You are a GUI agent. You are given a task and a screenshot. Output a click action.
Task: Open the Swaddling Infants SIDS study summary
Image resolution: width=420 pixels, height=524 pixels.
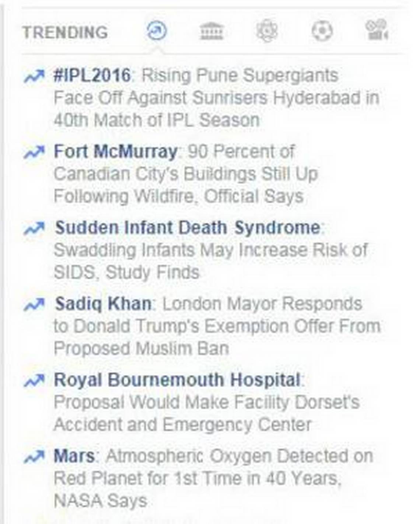pos(210,261)
